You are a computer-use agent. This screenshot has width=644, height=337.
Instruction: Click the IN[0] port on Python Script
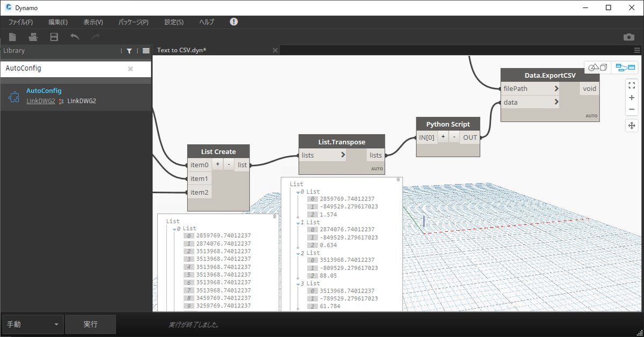point(427,137)
